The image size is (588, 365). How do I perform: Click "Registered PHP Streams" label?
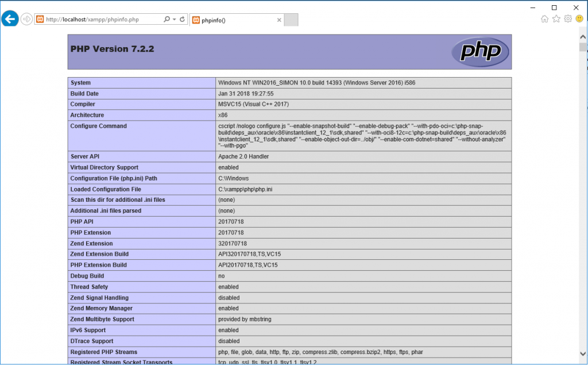103,352
